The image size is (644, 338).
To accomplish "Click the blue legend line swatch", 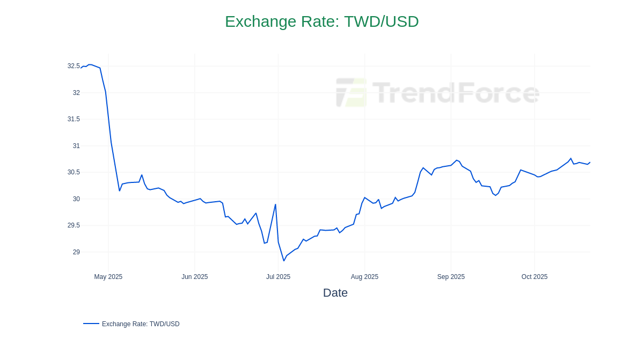I will [91, 324].
